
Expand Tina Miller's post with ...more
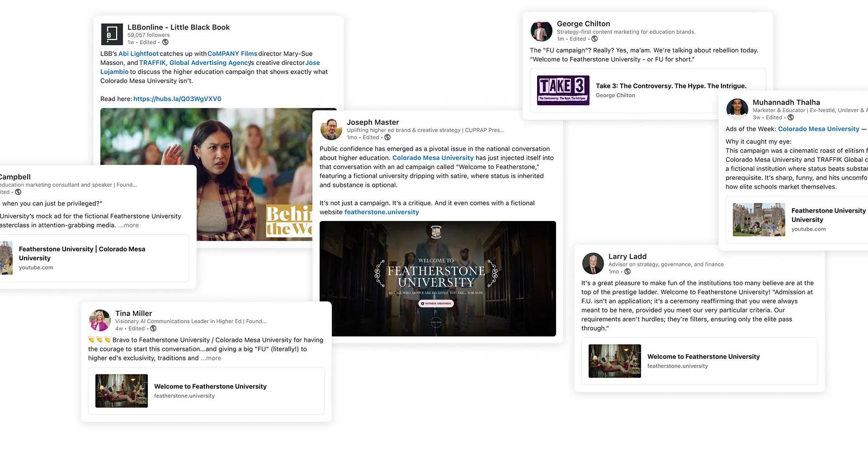pos(211,358)
